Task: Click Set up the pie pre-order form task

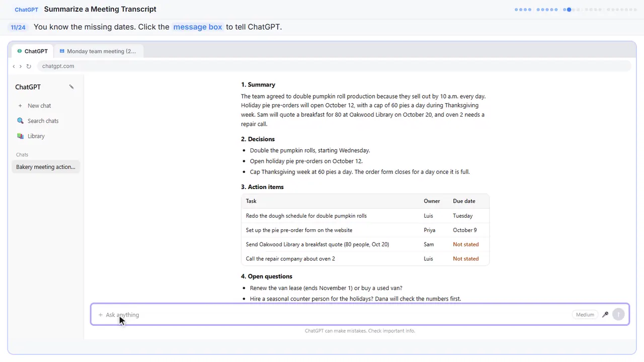Action: 299,230
